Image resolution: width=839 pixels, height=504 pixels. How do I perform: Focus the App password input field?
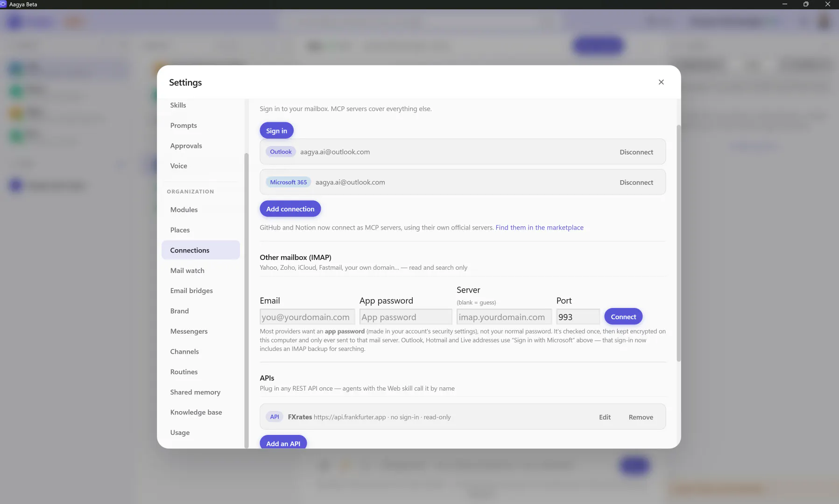[406, 317]
